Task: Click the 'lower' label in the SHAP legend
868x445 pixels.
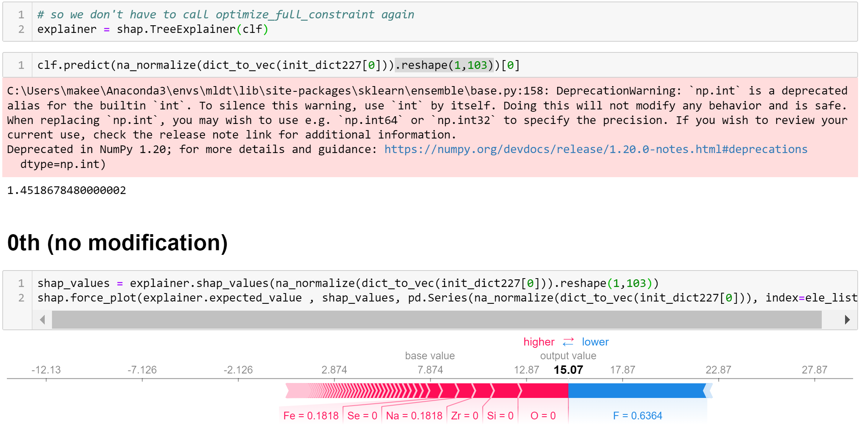Action: (595, 342)
